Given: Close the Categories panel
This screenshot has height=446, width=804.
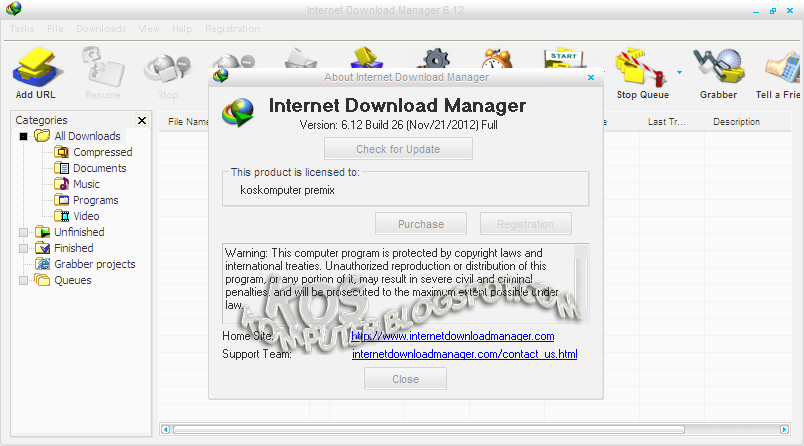Looking at the screenshot, I should pos(142,120).
